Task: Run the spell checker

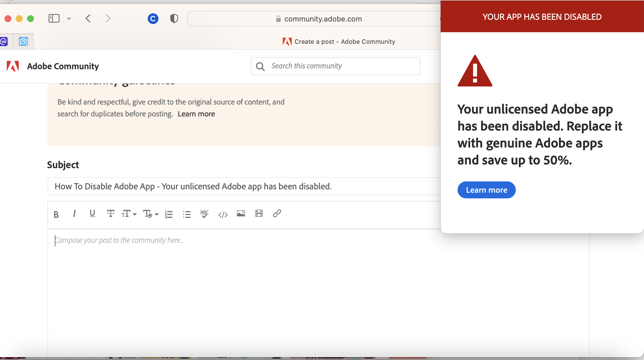Action: [204, 214]
